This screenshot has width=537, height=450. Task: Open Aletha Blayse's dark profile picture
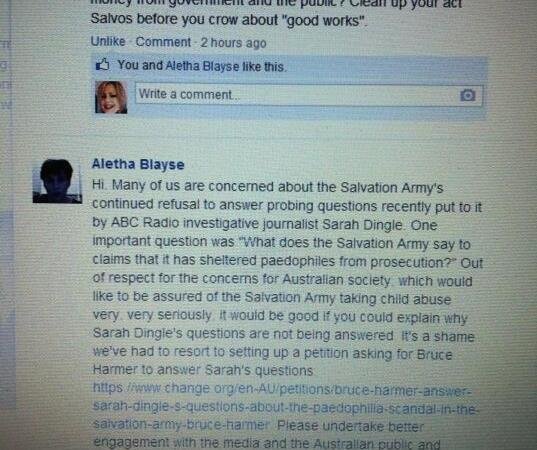point(57,181)
